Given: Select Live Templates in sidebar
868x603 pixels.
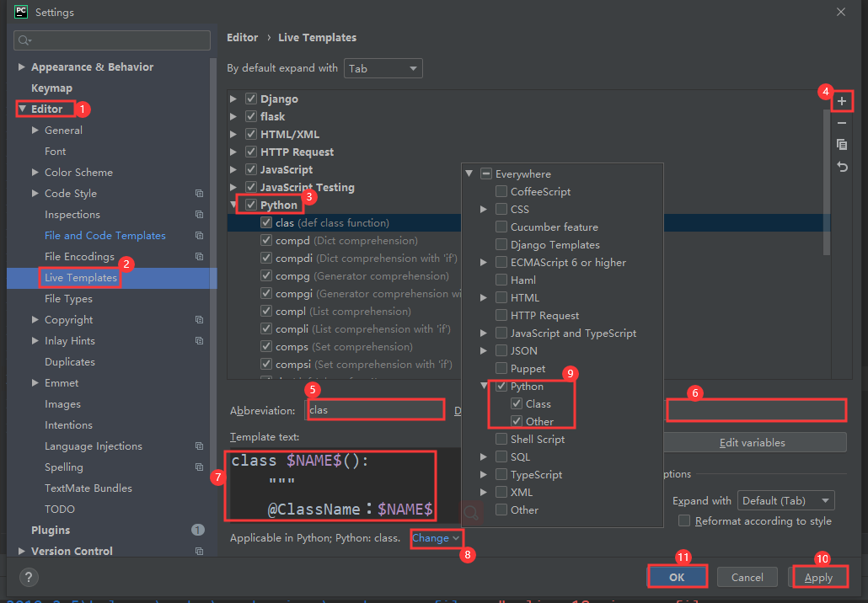Looking at the screenshot, I should (81, 277).
